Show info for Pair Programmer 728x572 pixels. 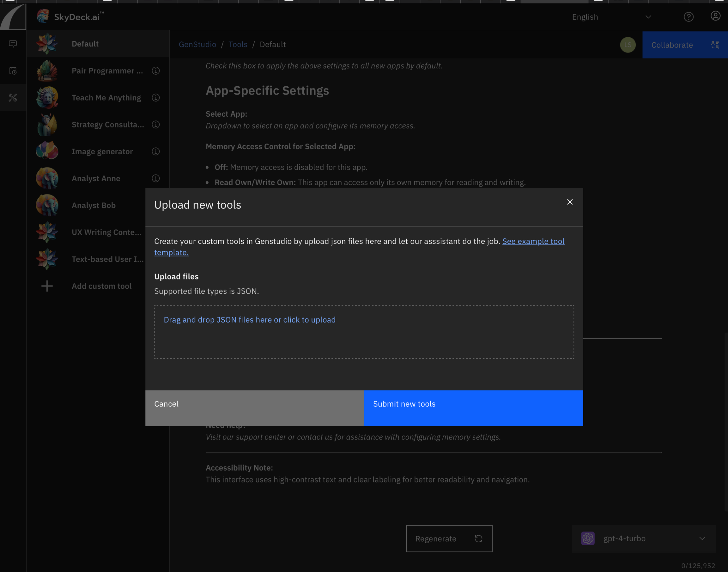[x=155, y=71]
